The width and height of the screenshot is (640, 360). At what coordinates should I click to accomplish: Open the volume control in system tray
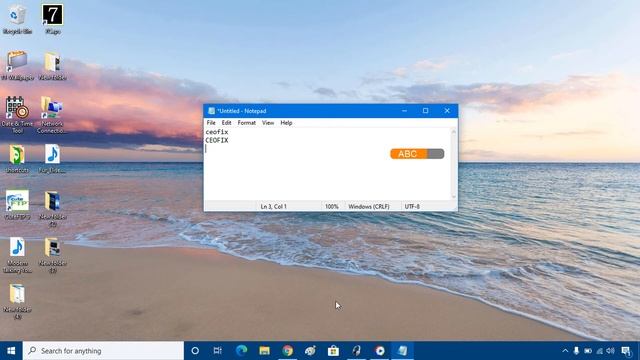click(x=611, y=351)
